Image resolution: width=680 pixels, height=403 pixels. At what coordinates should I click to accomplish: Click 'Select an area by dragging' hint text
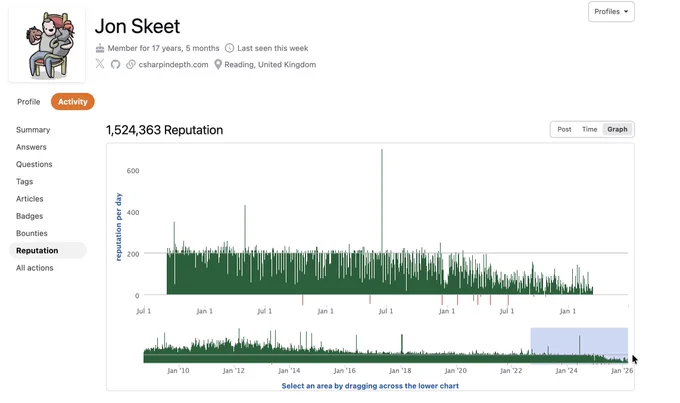tap(370, 386)
